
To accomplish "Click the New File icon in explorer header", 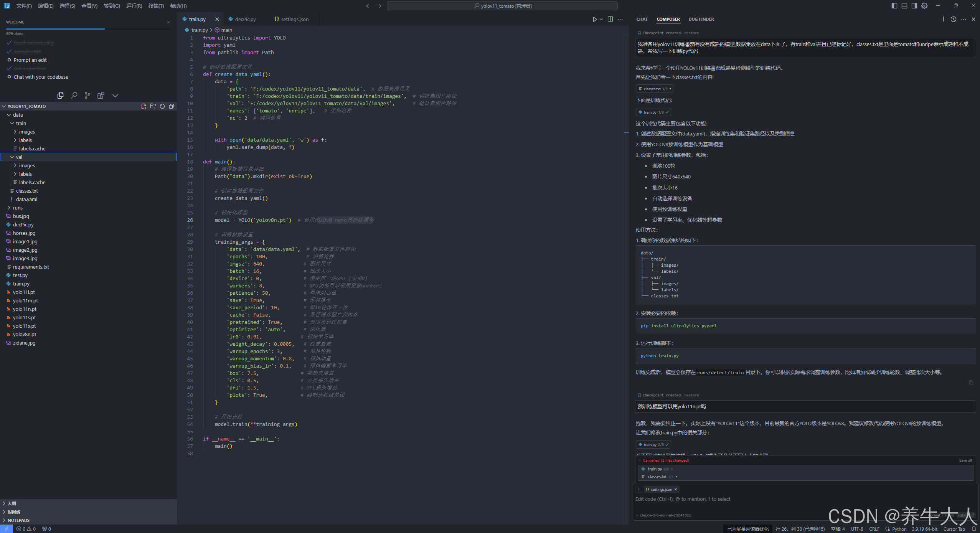I will 144,106.
